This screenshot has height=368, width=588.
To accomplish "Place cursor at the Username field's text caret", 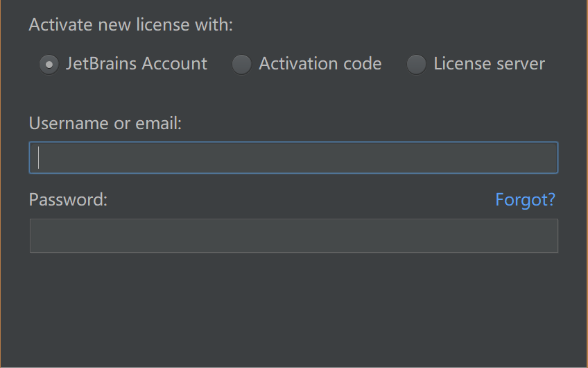I will (x=39, y=158).
